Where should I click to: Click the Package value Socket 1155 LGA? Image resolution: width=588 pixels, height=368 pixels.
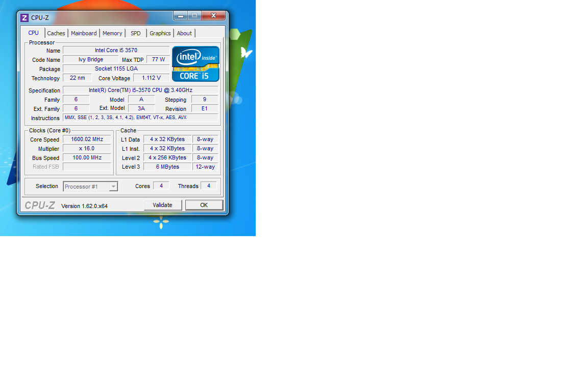116,68
